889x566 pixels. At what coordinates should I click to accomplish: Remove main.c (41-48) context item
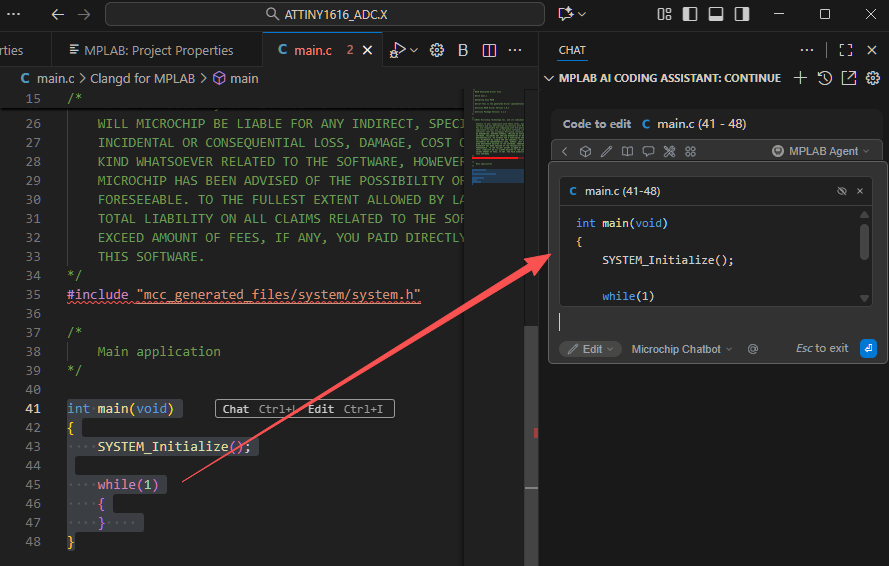[860, 191]
